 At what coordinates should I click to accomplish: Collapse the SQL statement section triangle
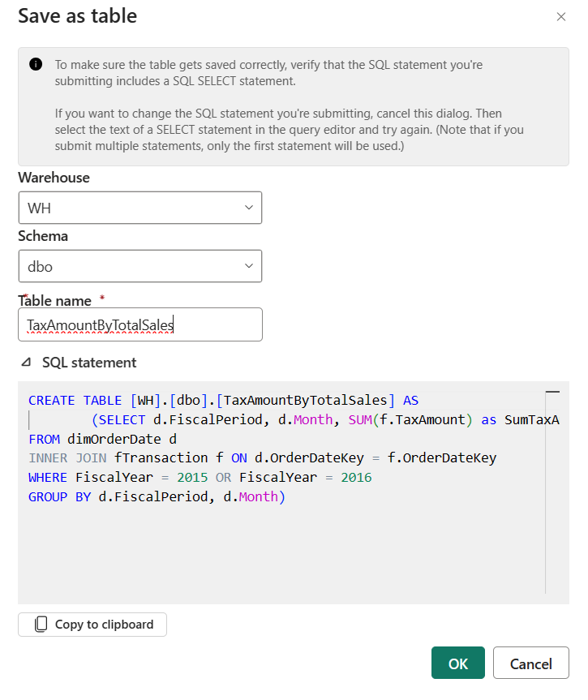click(x=27, y=363)
